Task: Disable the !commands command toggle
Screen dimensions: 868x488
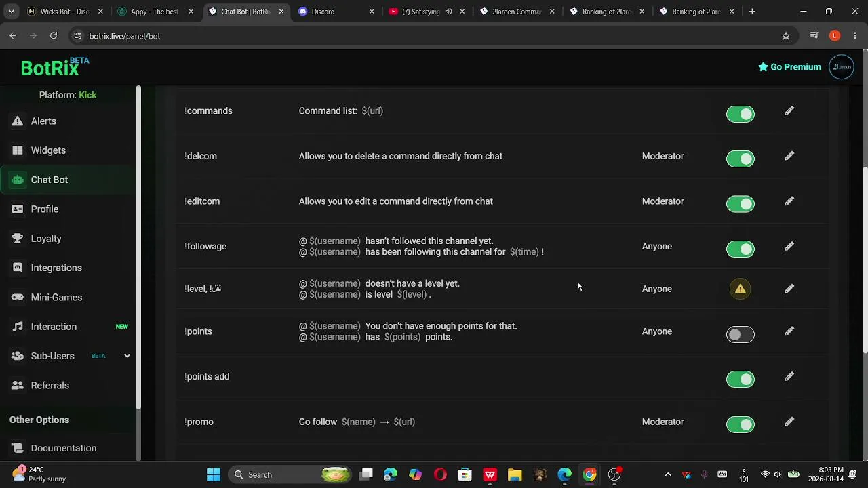Action: [740, 114]
